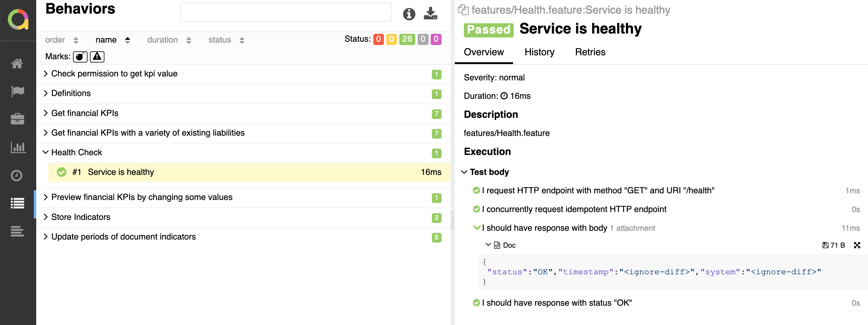868x325 pixels.
Task: Open the Timeline clock icon in sidebar
Action: click(17, 175)
